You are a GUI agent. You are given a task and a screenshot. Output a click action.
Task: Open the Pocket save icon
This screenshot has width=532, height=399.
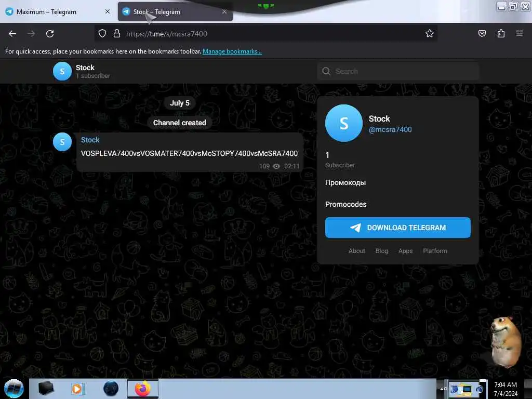click(482, 33)
